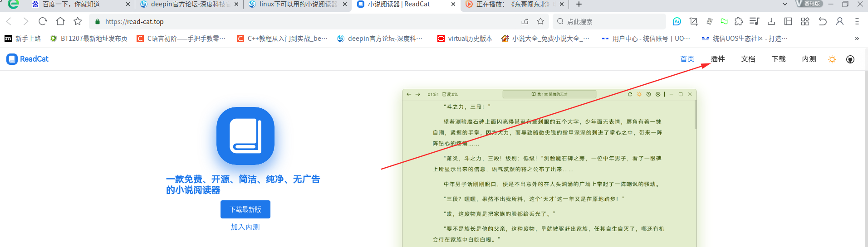The height and width of the screenshot is (247, 868).
Task: Close the 百度一下 tab
Action: point(128,4)
